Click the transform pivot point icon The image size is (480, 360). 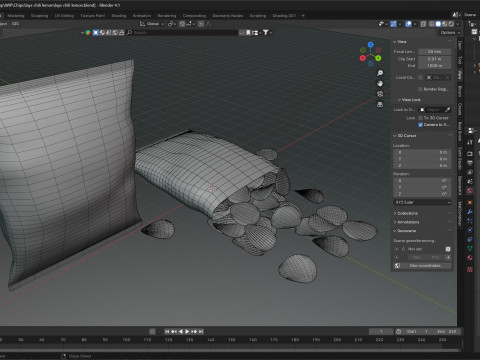point(171,24)
